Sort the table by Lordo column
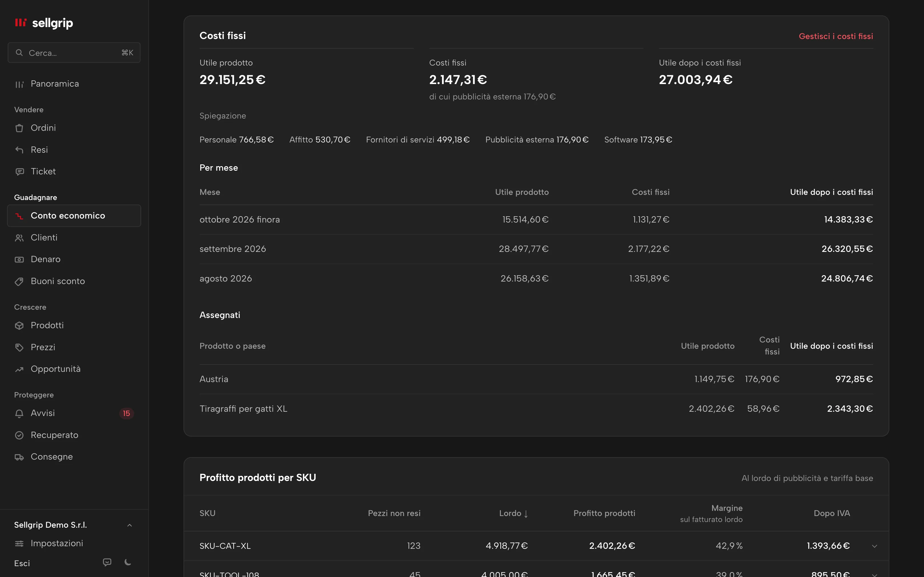Screen dimensions: 924x577 click(x=513, y=513)
